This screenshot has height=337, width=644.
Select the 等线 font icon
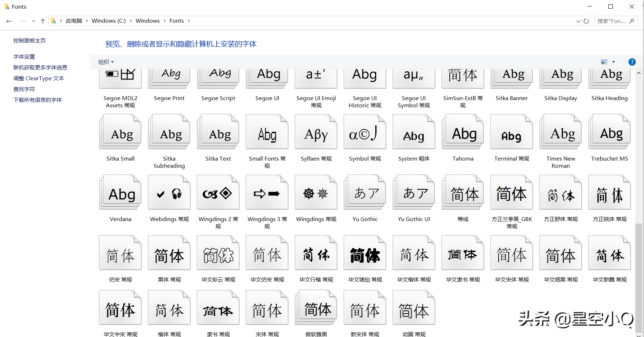click(463, 192)
